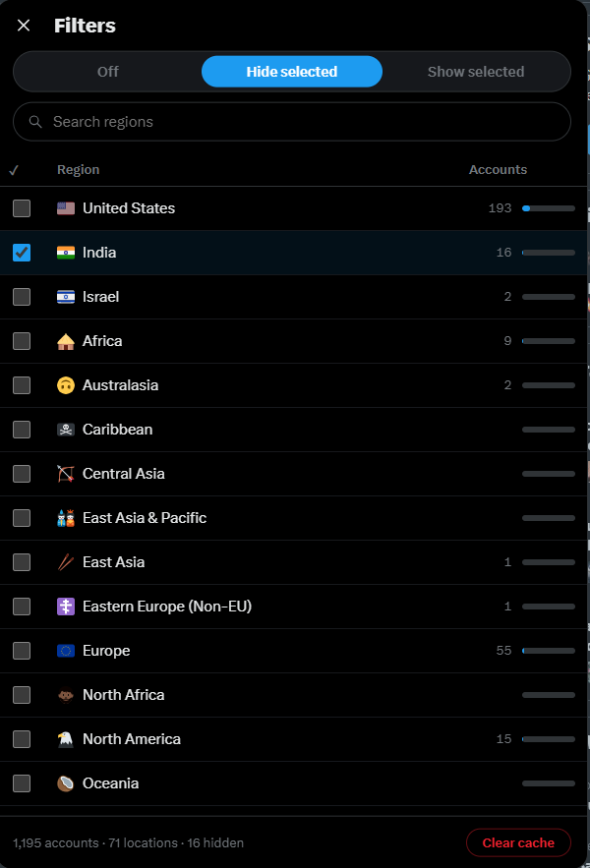Image resolution: width=590 pixels, height=868 pixels.
Task: Click the United States flag icon
Action: click(x=66, y=208)
